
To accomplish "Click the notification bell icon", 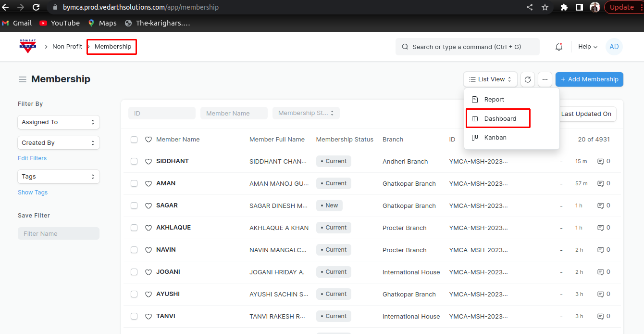I will 558,47.
